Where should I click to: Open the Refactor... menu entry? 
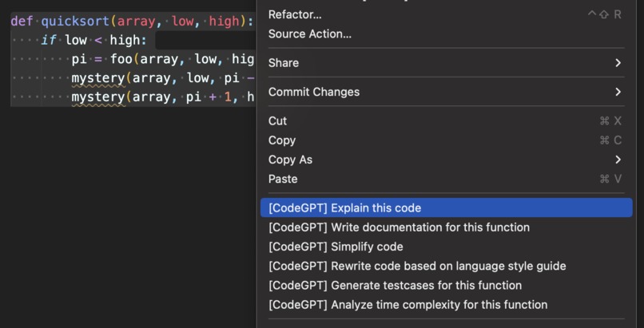(446, 14)
